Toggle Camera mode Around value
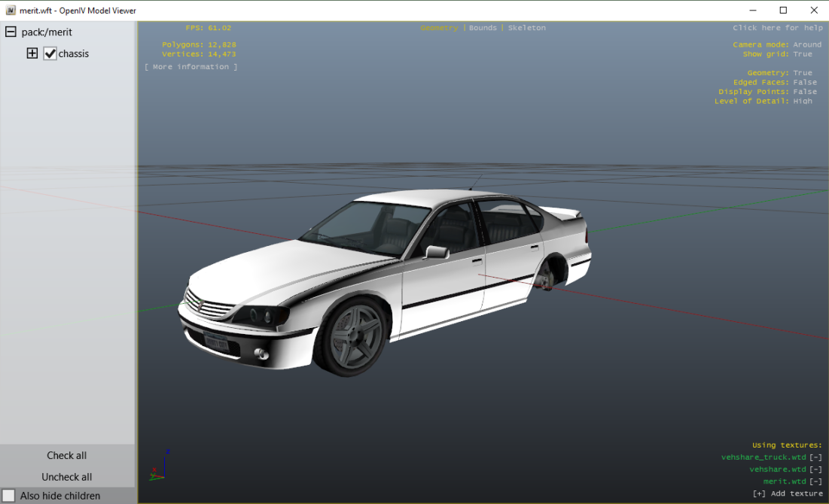 pyautogui.click(x=807, y=45)
